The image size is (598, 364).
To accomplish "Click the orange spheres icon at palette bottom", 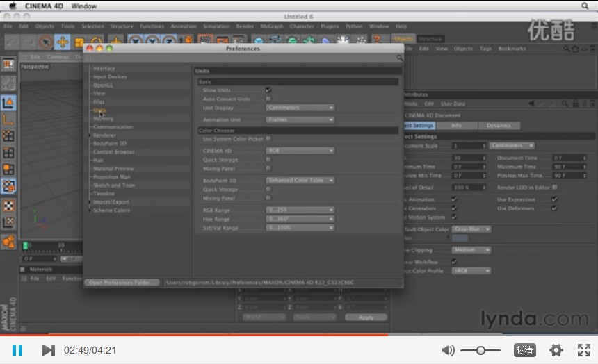I will [x=8, y=241].
